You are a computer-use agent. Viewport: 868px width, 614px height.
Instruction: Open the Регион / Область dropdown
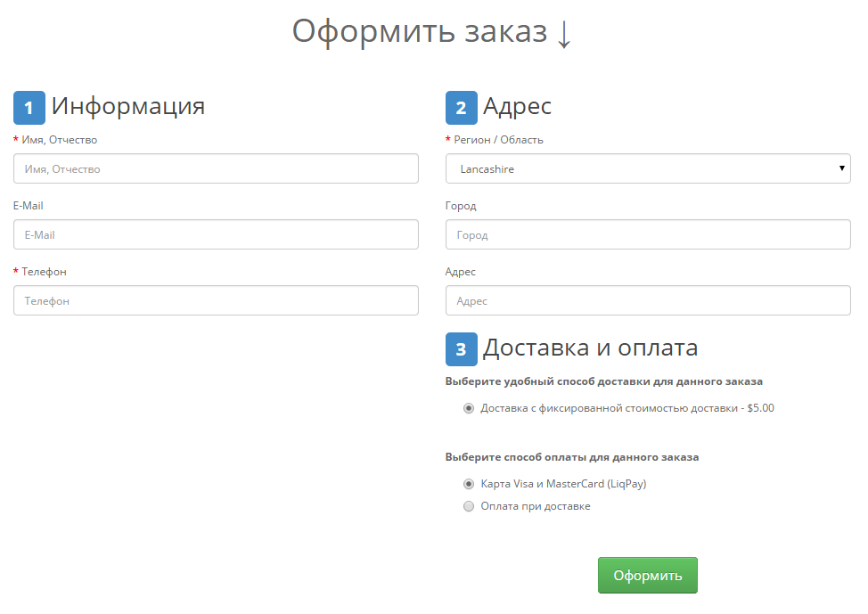click(x=647, y=168)
